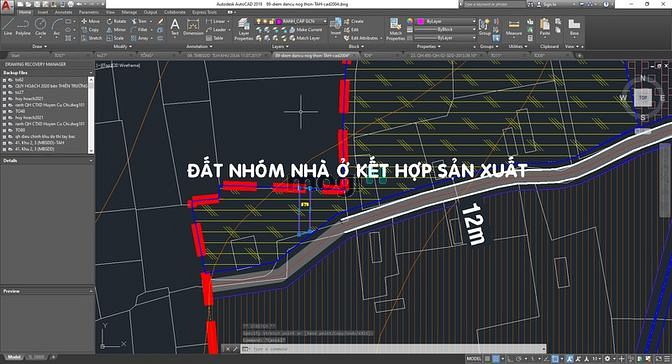Click Make Current in Layers panel

tap(306, 30)
